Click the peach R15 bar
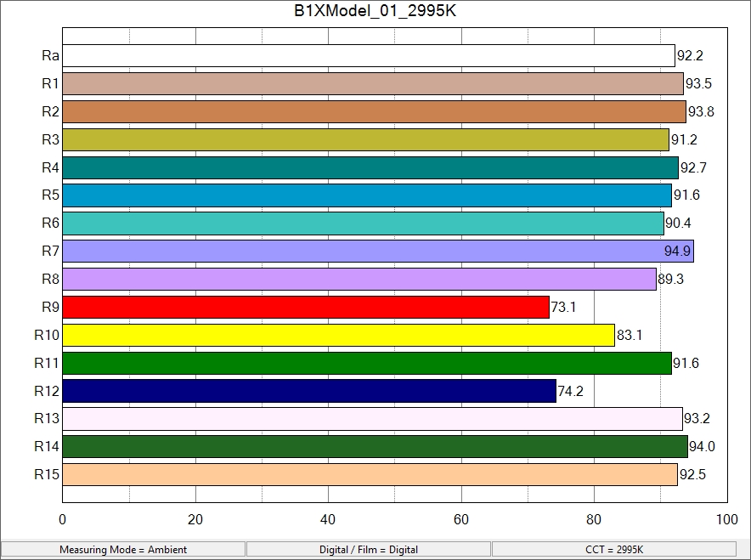Screen dimensions: 751x560 370,474
